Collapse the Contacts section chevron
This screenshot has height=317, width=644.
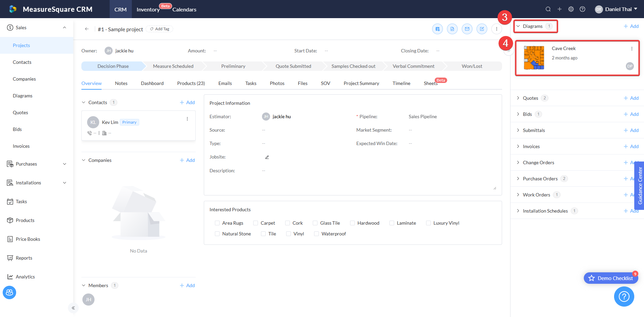point(84,102)
